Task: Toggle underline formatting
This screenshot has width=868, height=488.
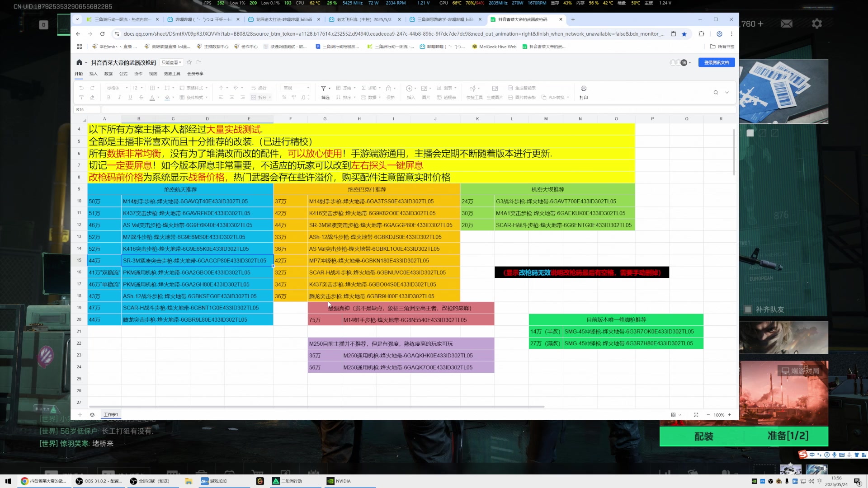Action: point(130,98)
